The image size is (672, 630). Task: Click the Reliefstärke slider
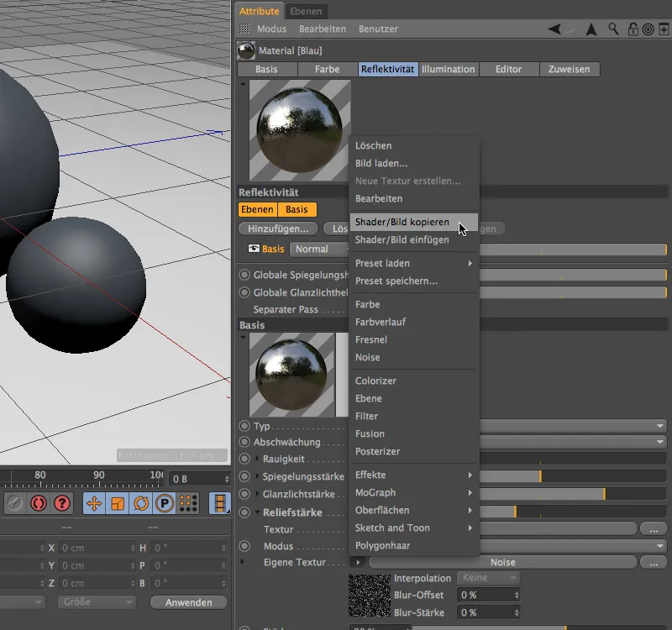572,512
